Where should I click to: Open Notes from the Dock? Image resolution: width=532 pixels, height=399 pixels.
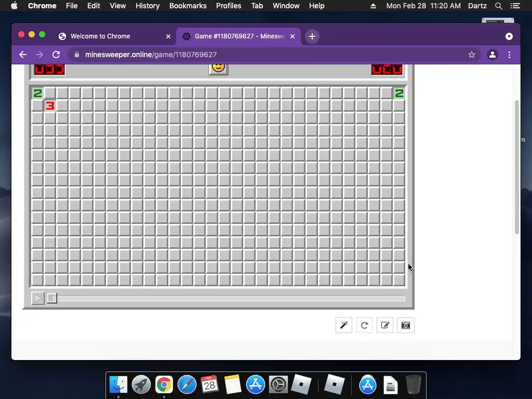click(232, 384)
